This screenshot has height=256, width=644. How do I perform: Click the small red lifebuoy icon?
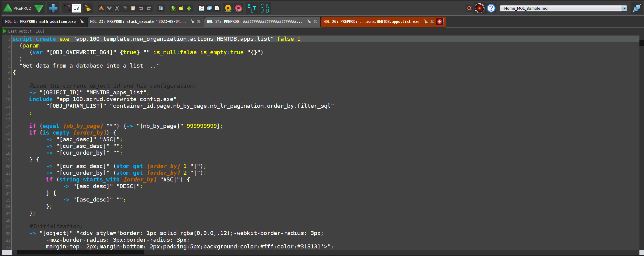469,8
